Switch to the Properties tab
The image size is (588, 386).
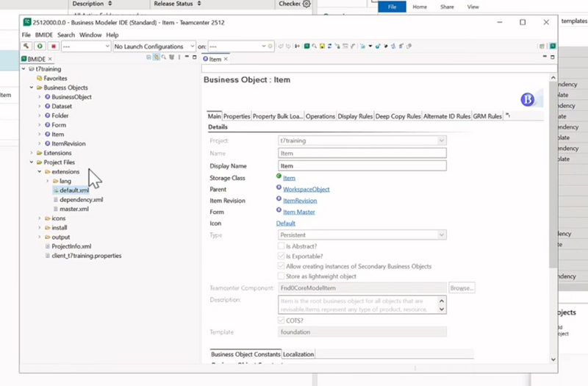coord(237,116)
